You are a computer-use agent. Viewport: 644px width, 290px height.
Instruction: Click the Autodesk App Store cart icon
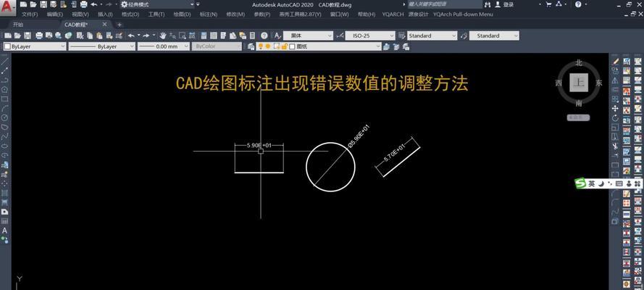[x=548, y=4]
